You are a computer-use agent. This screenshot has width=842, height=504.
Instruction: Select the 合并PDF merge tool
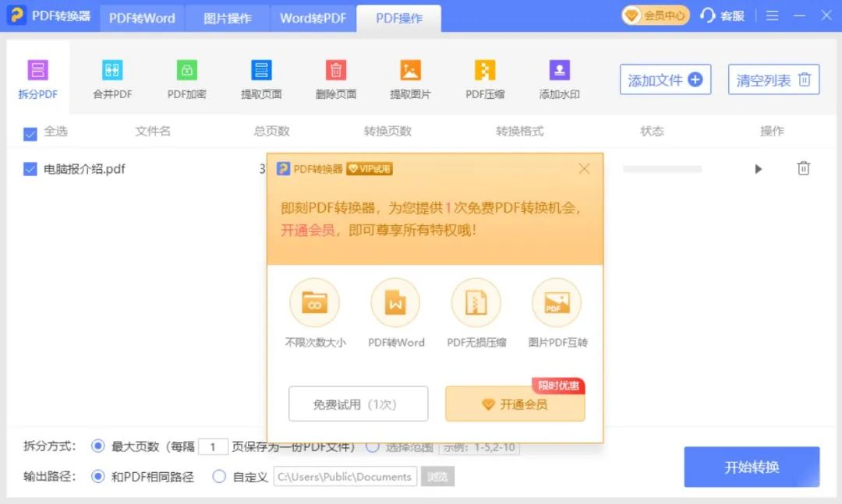pos(112,79)
